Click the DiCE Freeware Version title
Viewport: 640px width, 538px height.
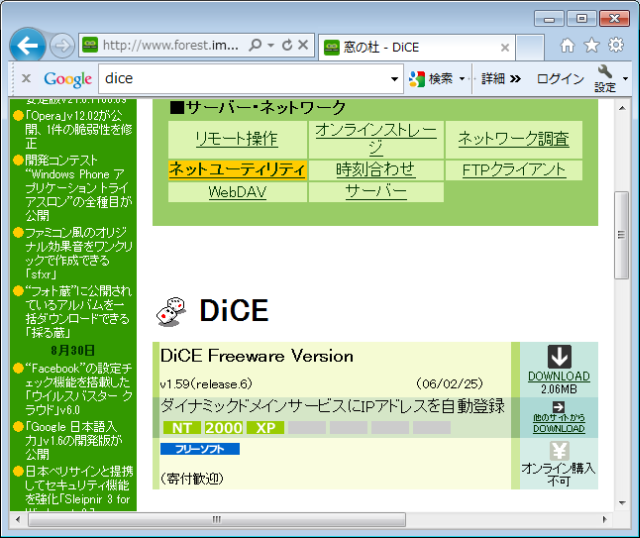pos(257,356)
